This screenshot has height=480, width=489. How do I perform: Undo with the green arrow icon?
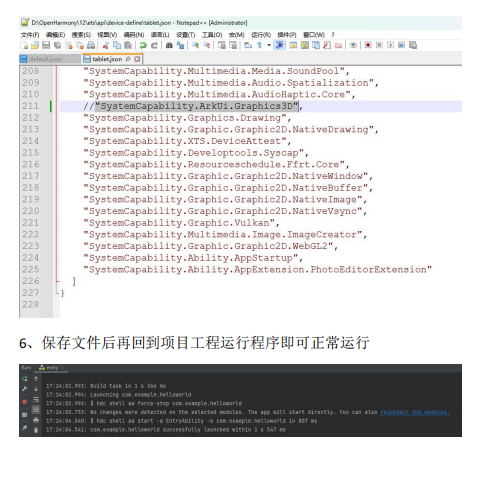(x=143, y=45)
